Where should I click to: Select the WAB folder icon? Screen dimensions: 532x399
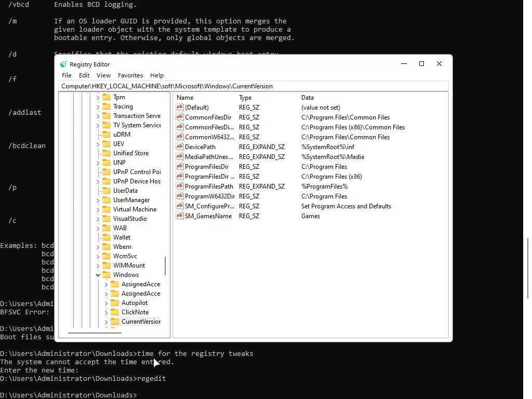[107, 228]
